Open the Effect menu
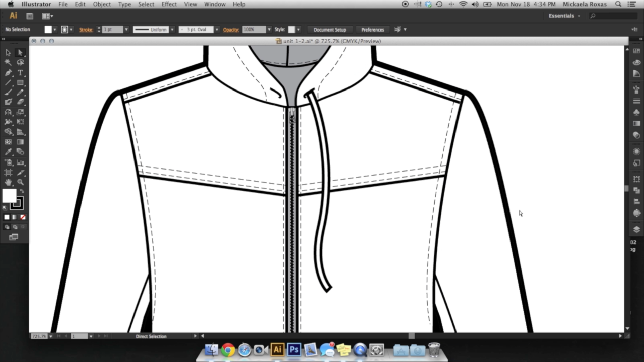 tap(169, 4)
